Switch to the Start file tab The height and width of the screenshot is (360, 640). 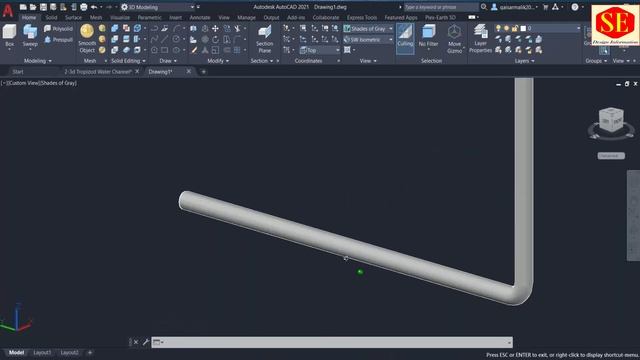click(x=18, y=71)
